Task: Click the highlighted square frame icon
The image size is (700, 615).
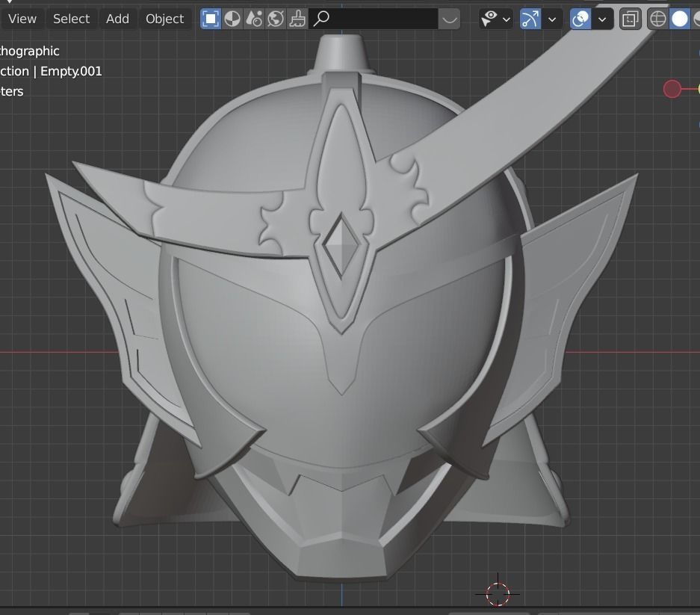Action: click(x=210, y=19)
